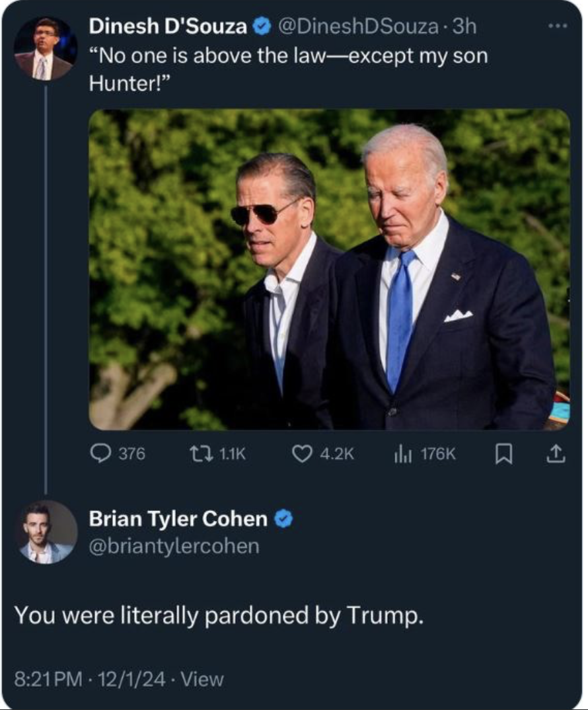Open the photo attached to the tweet
This screenshot has width=588, height=710.
pyautogui.click(x=329, y=270)
